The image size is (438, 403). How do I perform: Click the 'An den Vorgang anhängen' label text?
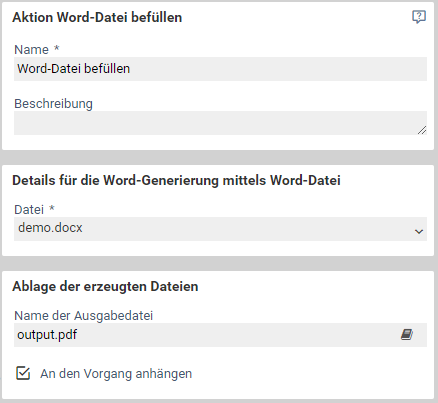pos(116,374)
